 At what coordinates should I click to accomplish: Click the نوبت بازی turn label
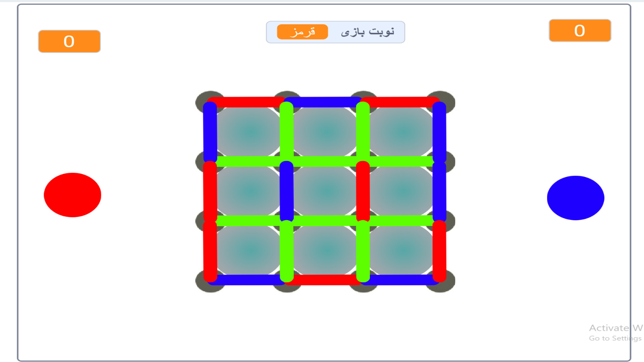tap(367, 32)
